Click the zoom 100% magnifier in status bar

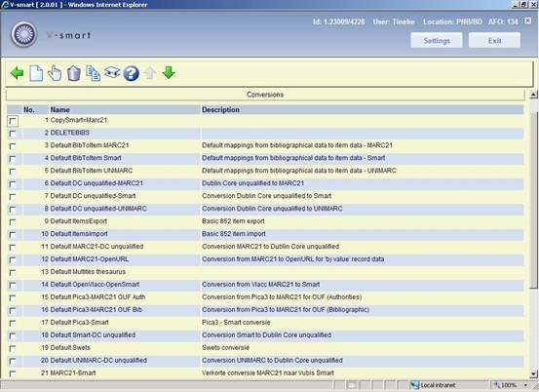(x=497, y=385)
